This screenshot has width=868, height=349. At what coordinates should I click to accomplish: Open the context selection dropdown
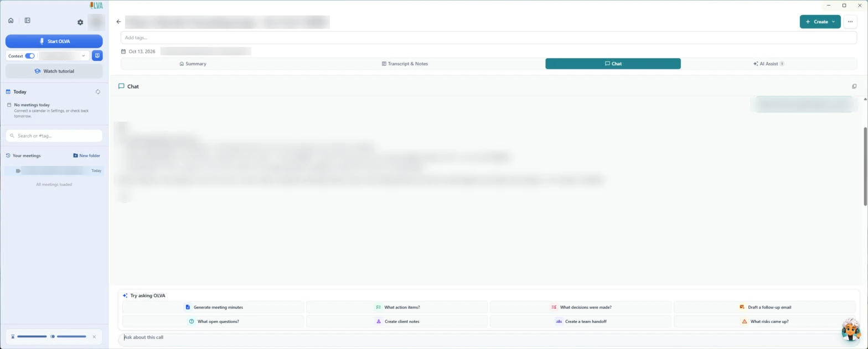point(63,56)
